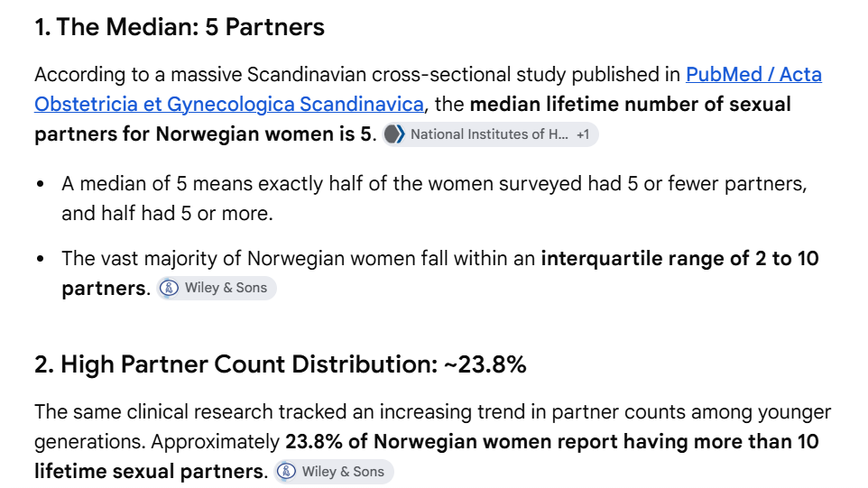Click the Wiley icon after lifetime sexual partners
Viewport: 868px width, 488px height.
coord(286,472)
